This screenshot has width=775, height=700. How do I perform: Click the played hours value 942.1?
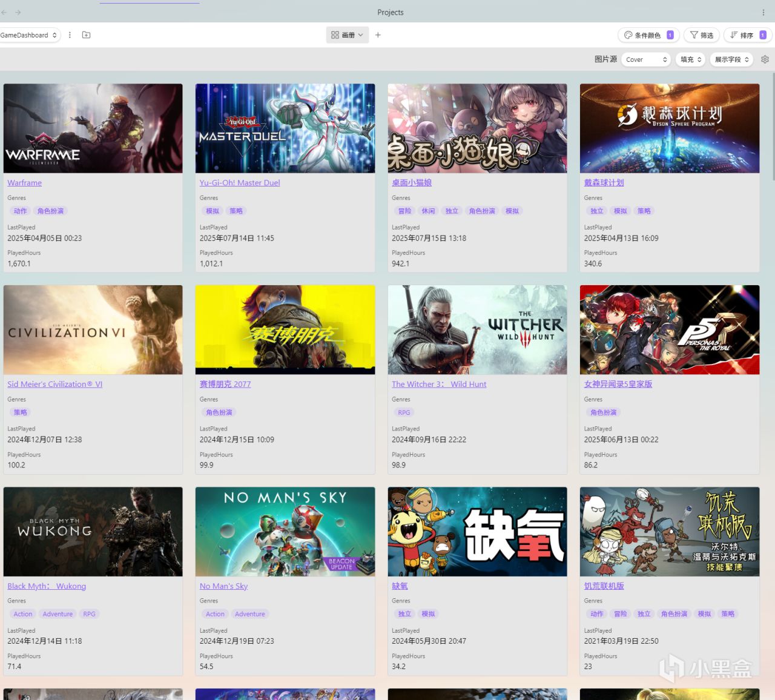[400, 264]
